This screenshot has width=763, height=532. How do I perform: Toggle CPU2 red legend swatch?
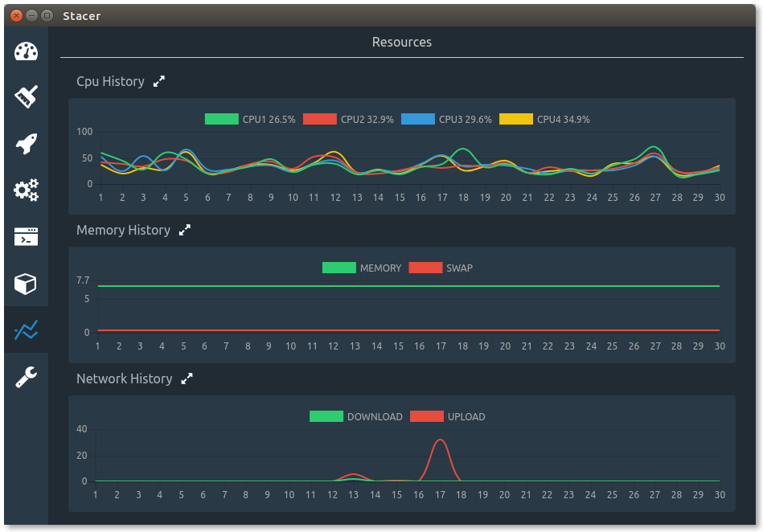tap(320, 119)
